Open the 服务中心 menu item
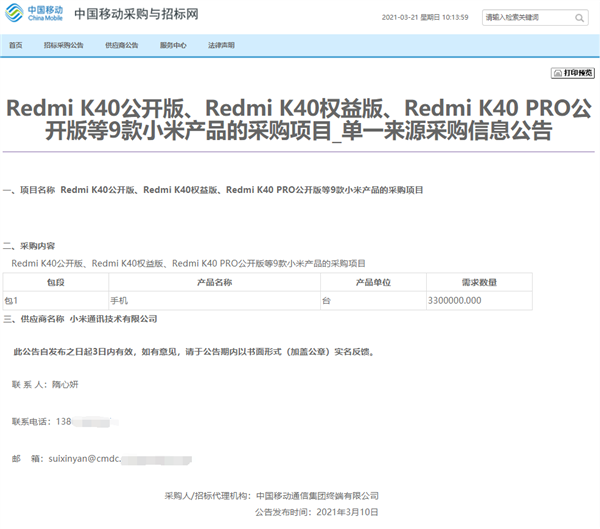Viewport: 600px width, 529px height. click(173, 45)
